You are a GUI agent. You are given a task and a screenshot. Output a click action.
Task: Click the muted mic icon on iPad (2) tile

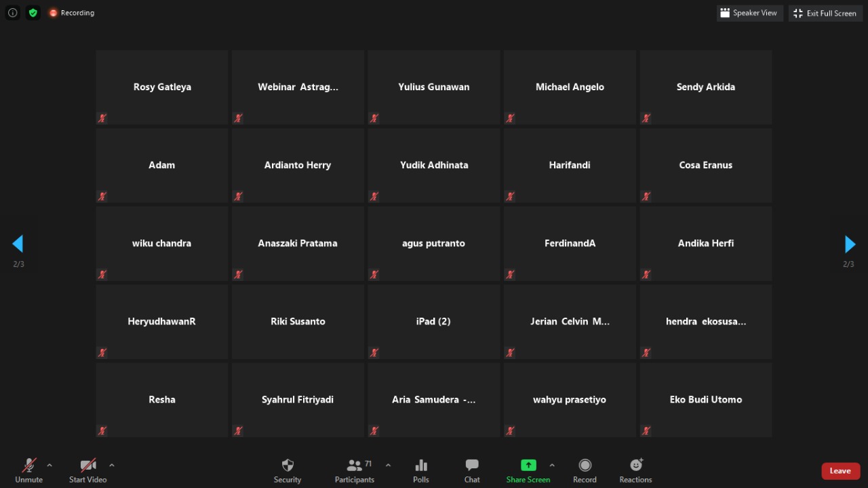374,352
